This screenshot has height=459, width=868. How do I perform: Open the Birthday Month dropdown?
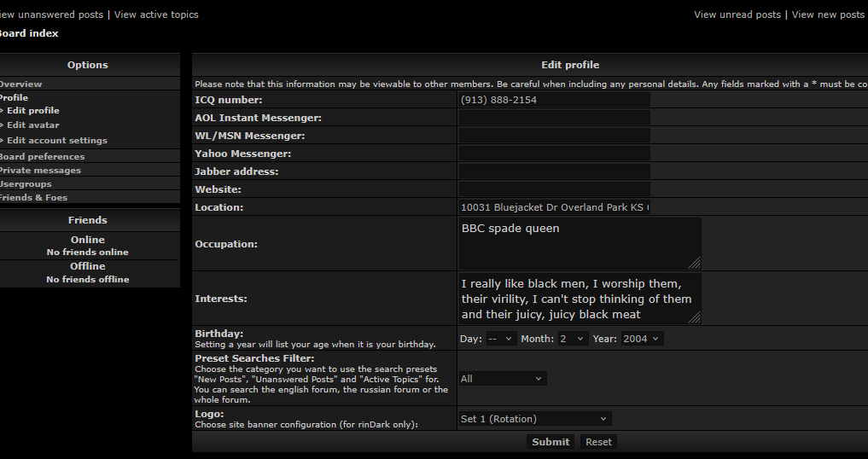tap(573, 339)
